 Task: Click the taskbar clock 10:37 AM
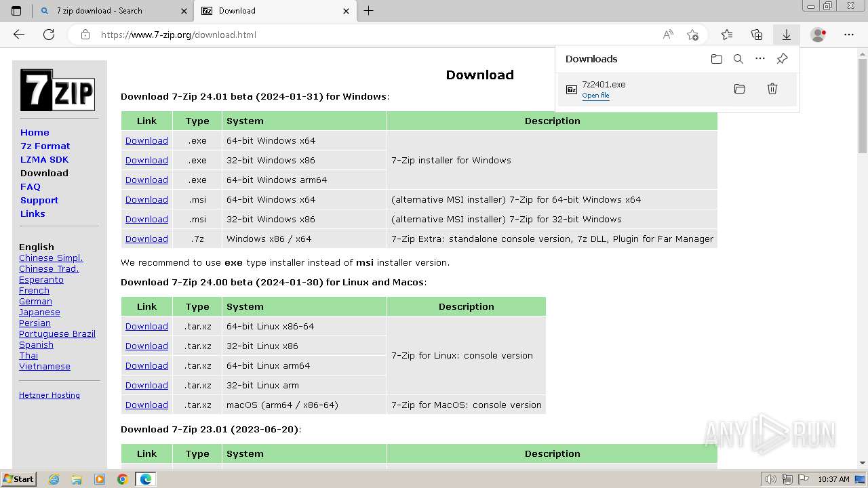tap(833, 479)
